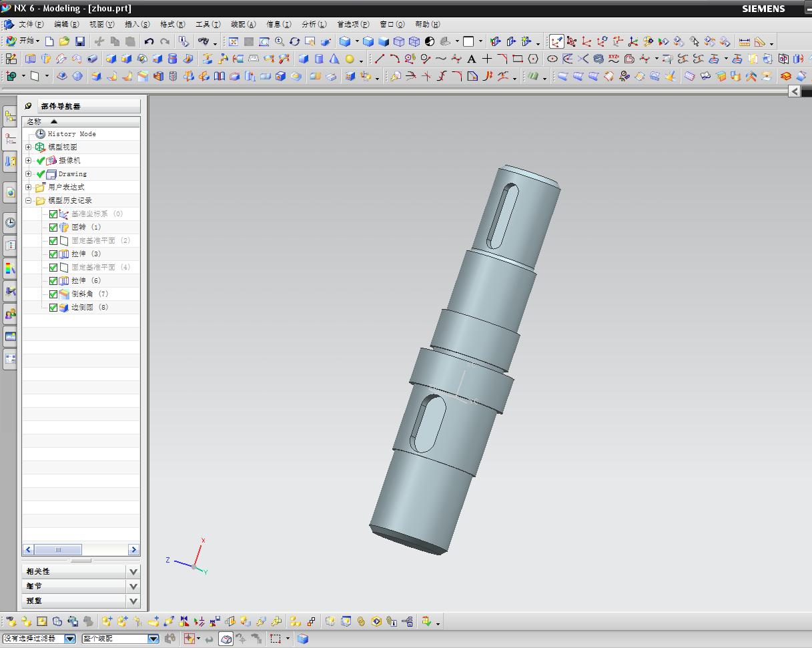812x648 pixels.
Task: Toggle checkbox for 固定基准平面 (4)
Action: point(53,268)
